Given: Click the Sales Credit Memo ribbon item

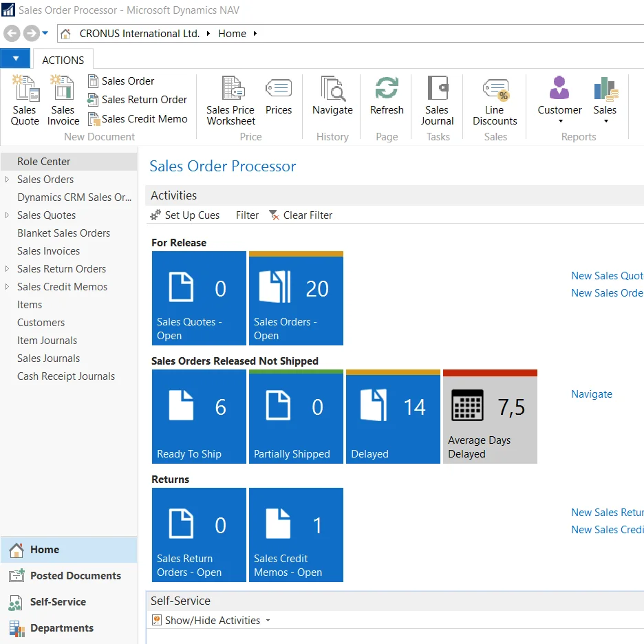Looking at the screenshot, I should coord(138,119).
